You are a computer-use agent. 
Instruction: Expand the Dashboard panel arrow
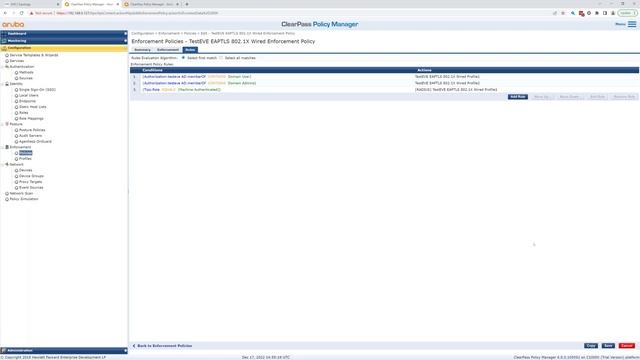(125, 33)
